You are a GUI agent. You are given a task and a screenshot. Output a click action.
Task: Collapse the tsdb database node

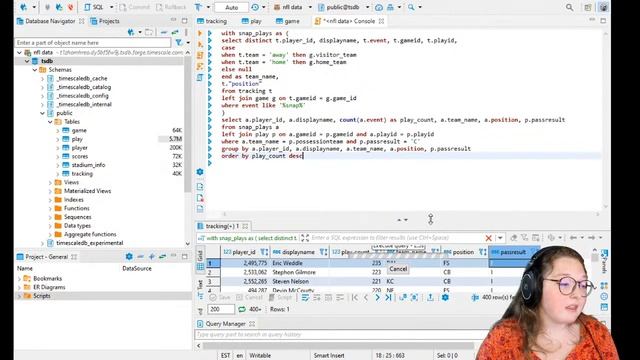tap(27, 61)
